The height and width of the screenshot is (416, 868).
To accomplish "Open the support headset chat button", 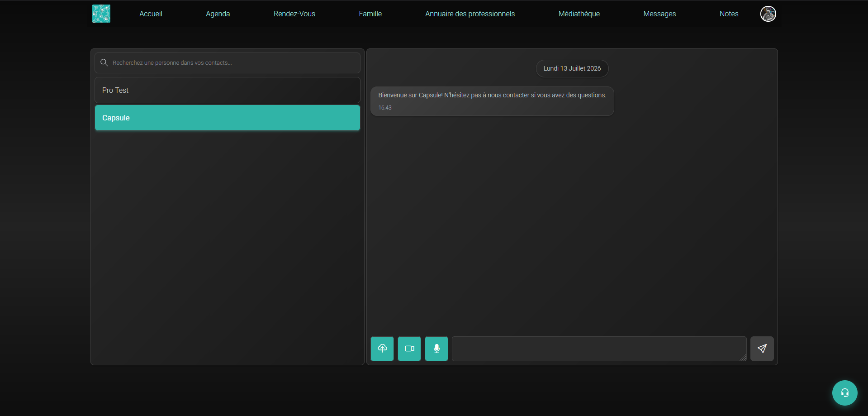I will [x=845, y=393].
